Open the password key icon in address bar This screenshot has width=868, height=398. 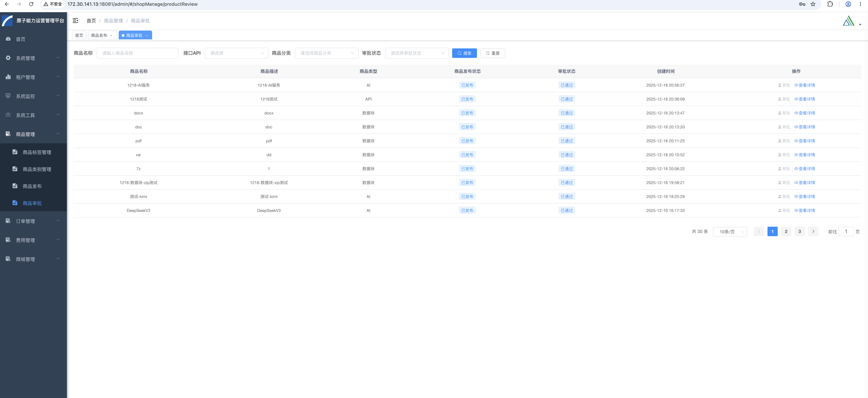pyautogui.click(x=802, y=4)
